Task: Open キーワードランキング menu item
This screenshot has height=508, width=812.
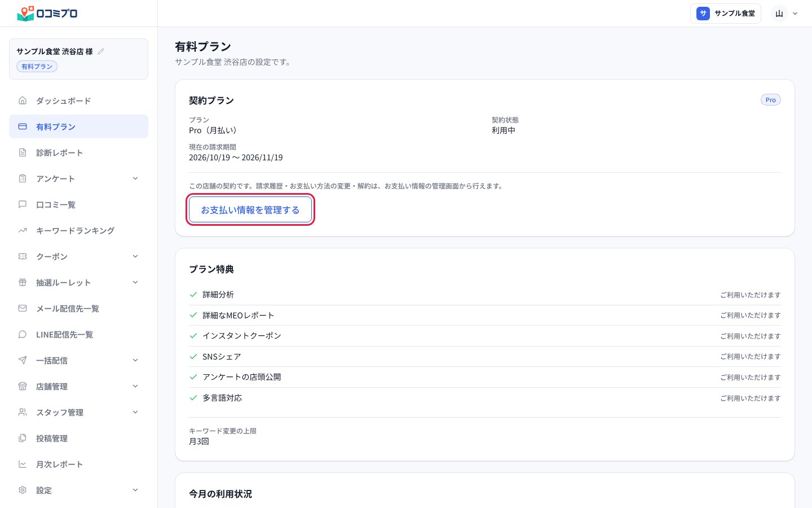Action: tap(78, 230)
